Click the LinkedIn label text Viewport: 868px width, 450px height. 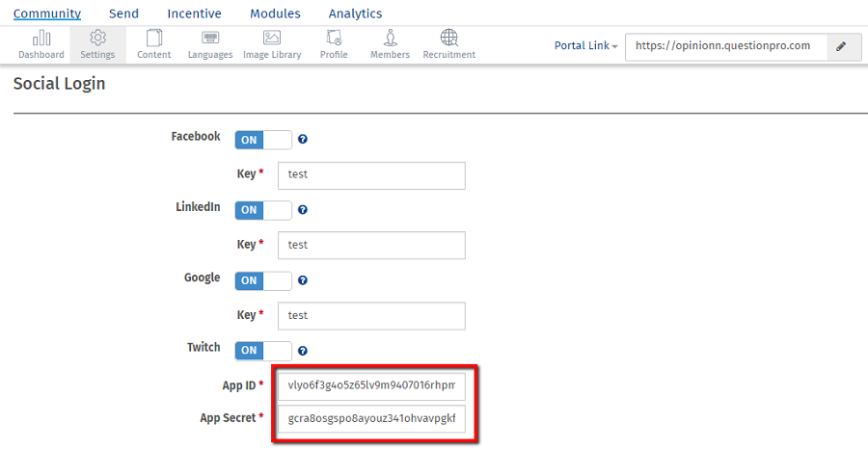(x=198, y=207)
